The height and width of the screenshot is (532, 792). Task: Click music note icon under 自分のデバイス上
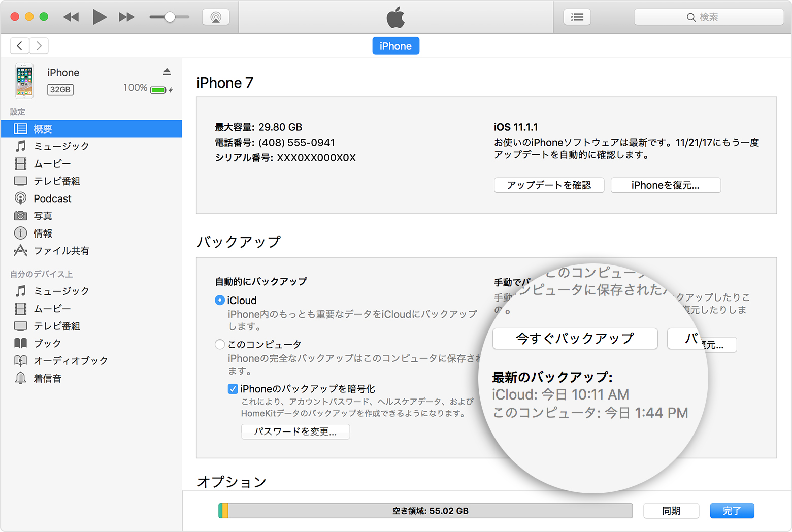(20, 291)
